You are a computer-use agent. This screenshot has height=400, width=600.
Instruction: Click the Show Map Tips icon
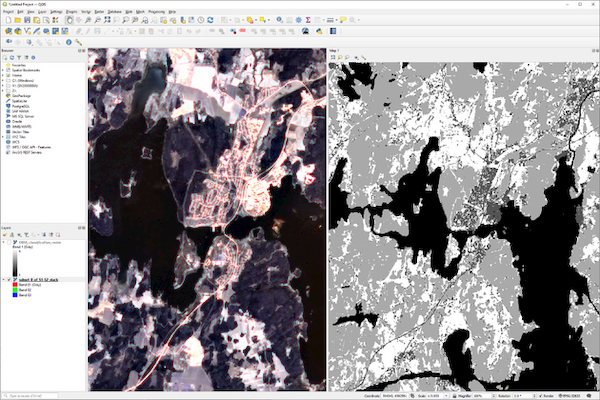(x=343, y=20)
